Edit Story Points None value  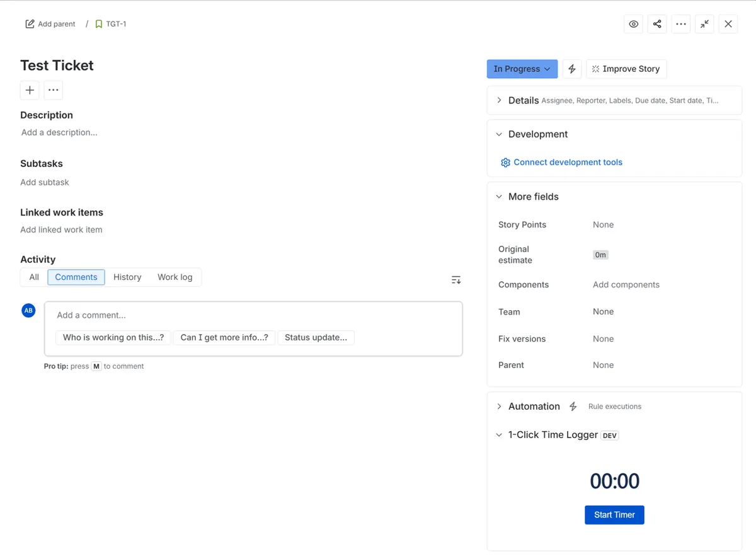(603, 224)
